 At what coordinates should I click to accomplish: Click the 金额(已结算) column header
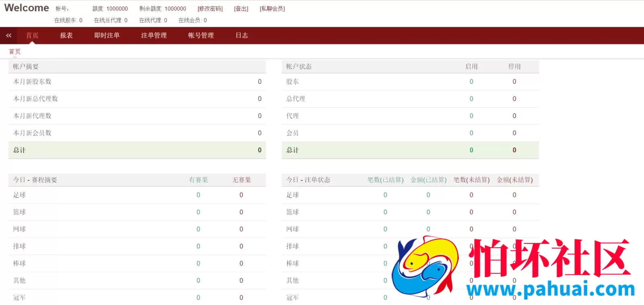[x=429, y=180]
